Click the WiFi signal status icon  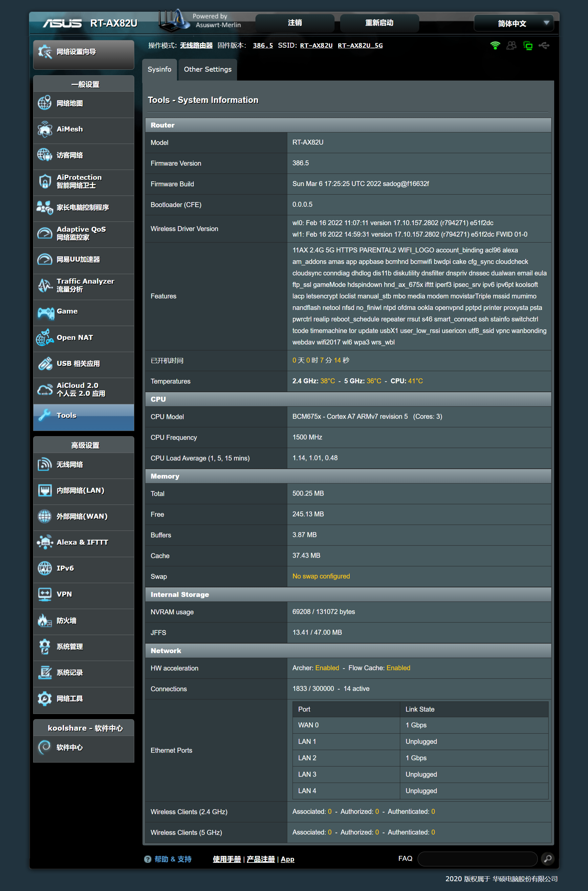(x=495, y=45)
